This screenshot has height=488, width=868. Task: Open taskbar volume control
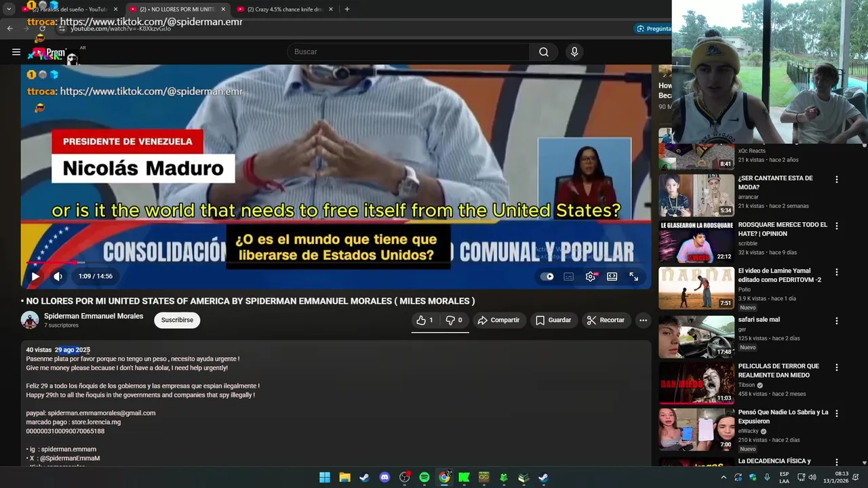pyautogui.click(x=812, y=477)
